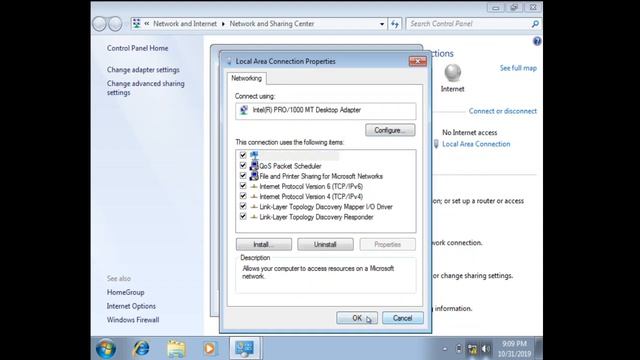The height and width of the screenshot is (360, 640).
Task: Click the Uninstall button
Action: tap(325, 244)
